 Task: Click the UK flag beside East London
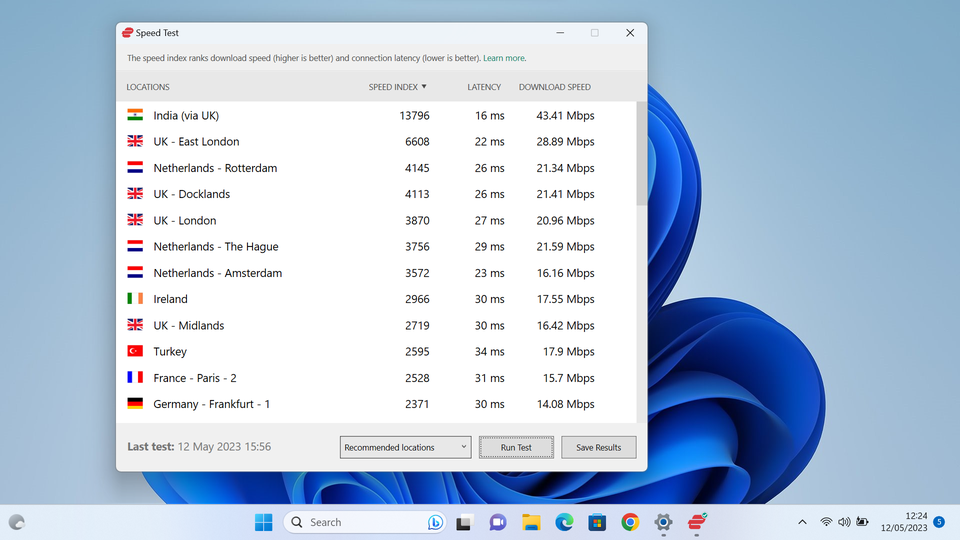135,141
